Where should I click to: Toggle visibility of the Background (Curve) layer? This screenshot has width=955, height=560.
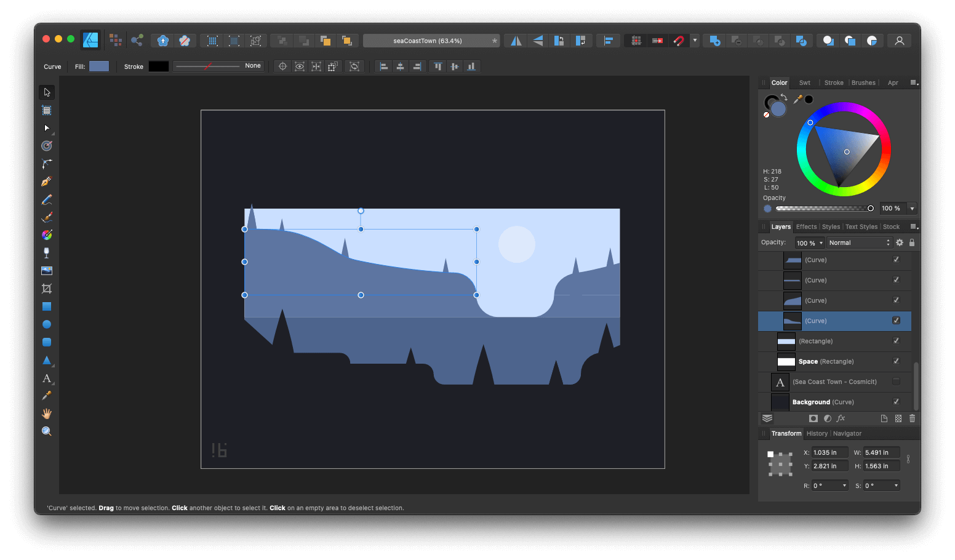click(896, 402)
